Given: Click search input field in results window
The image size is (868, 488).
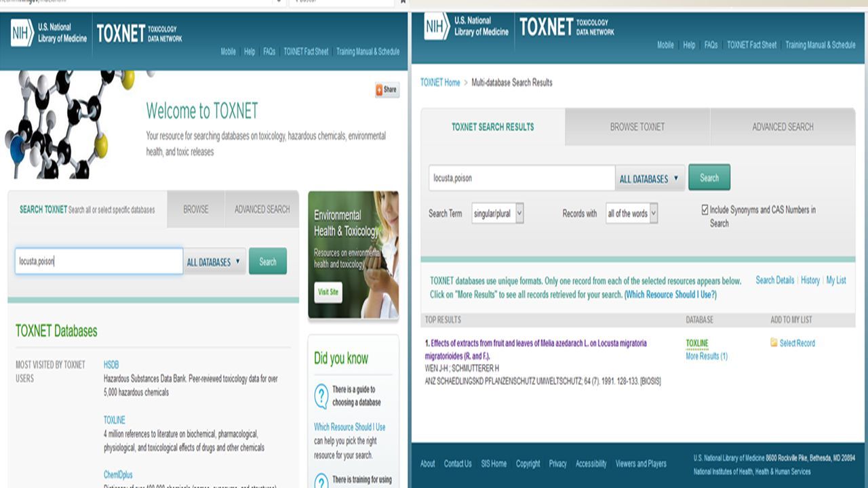Looking at the screenshot, I should click(x=522, y=178).
